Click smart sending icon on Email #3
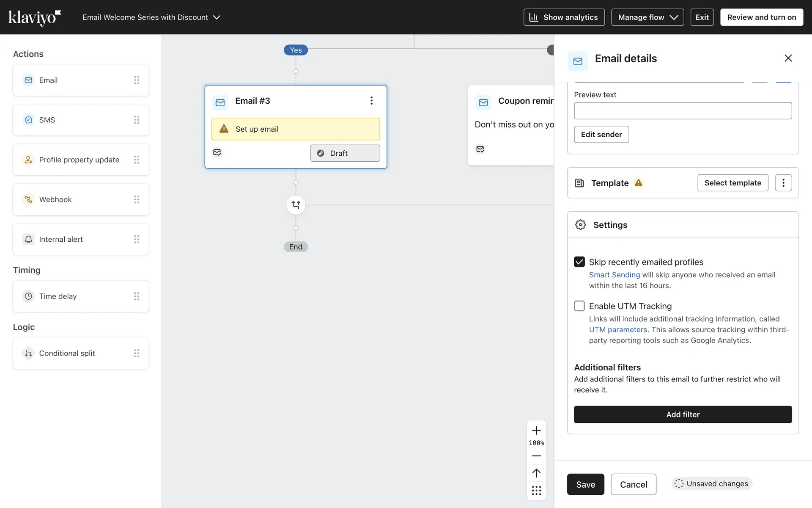Screen dimensions: 812x508 coord(217,152)
